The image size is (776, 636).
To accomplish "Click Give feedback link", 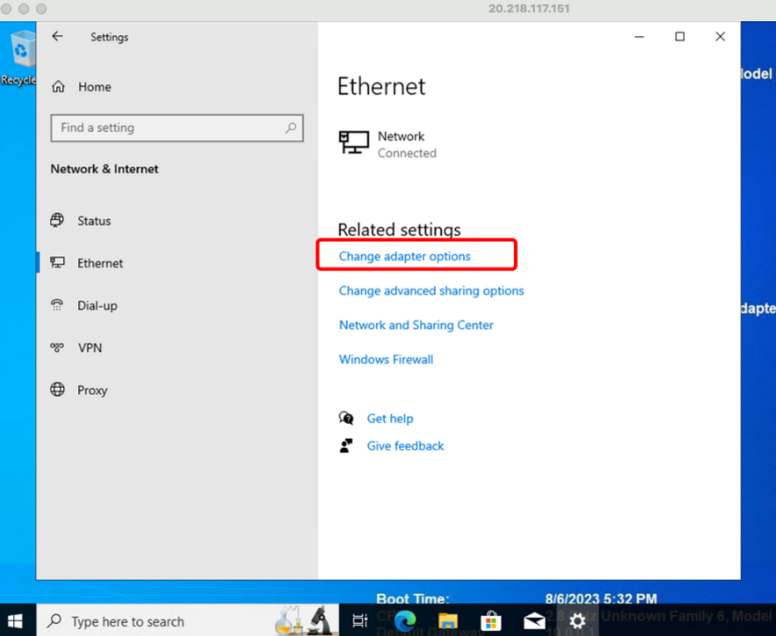I will coord(405,446).
